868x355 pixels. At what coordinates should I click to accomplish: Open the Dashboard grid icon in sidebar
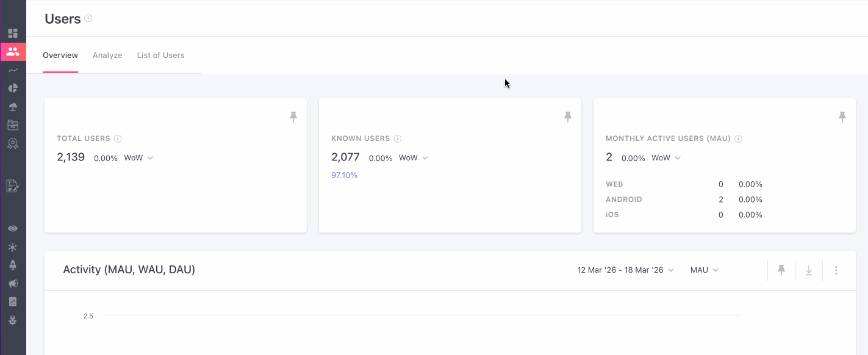point(13,33)
